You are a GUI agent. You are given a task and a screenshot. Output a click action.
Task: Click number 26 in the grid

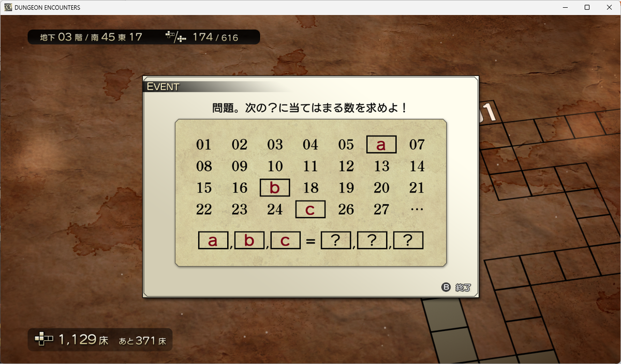pyautogui.click(x=346, y=209)
